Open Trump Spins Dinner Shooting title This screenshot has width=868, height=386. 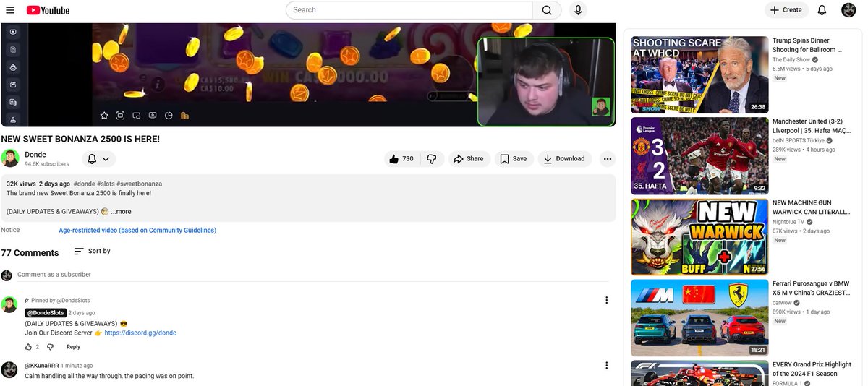[807, 46]
